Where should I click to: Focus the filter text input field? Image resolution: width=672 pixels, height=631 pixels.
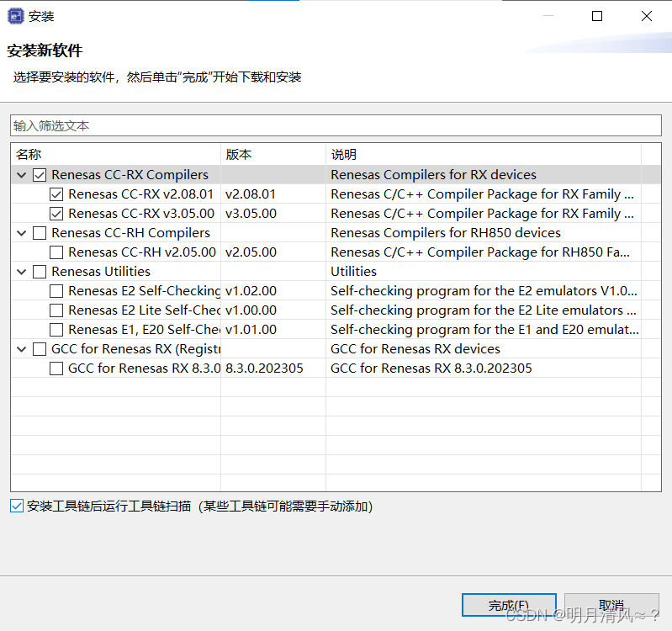click(x=336, y=125)
